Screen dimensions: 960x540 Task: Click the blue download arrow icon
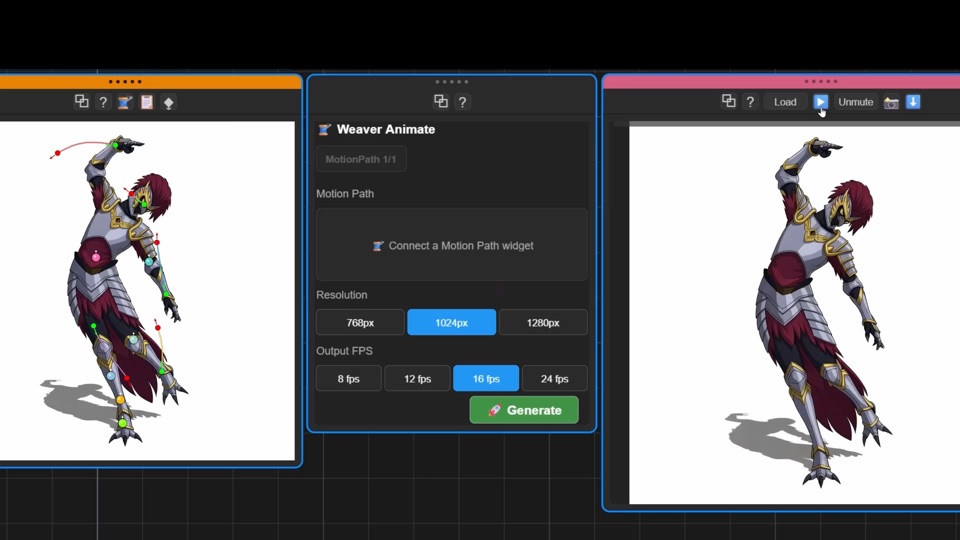pyautogui.click(x=913, y=102)
